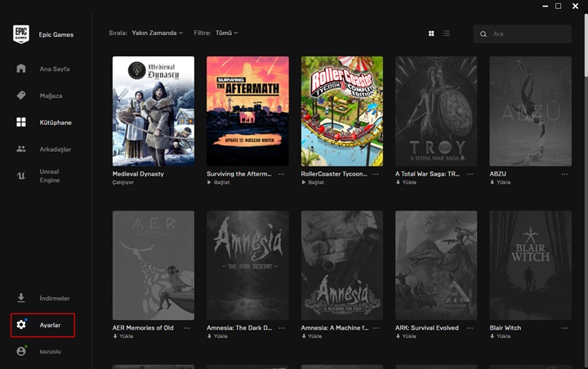Open ABZU three-dot options menu
The width and height of the screenshot is (588, 369).
565,174
